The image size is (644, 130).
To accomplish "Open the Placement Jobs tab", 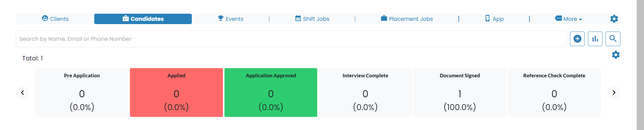I will tap(407, 19).
